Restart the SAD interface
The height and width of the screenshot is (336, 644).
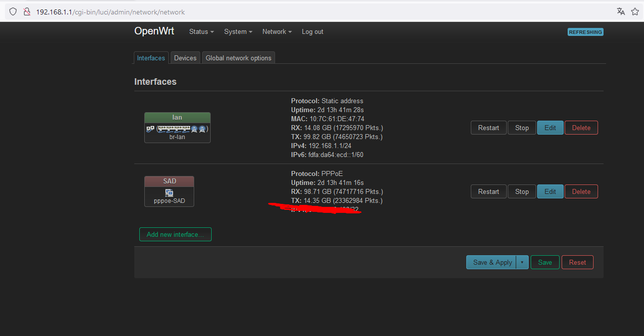[488, 191]
